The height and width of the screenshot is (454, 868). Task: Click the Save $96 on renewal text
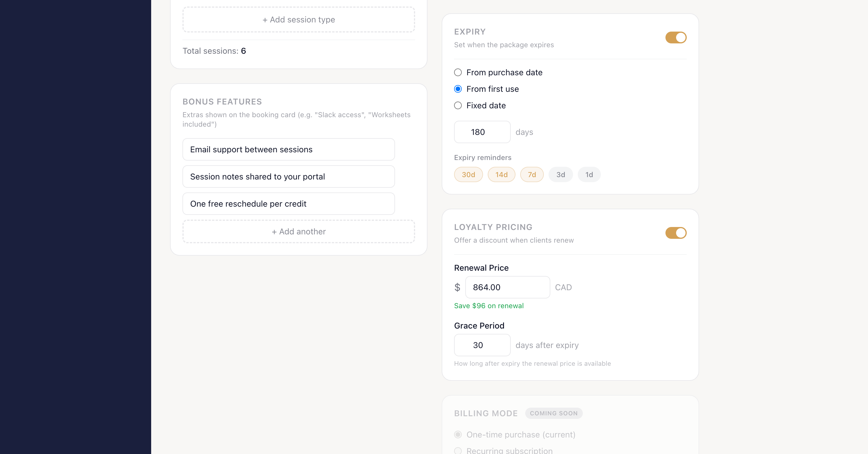click(489, 306)
